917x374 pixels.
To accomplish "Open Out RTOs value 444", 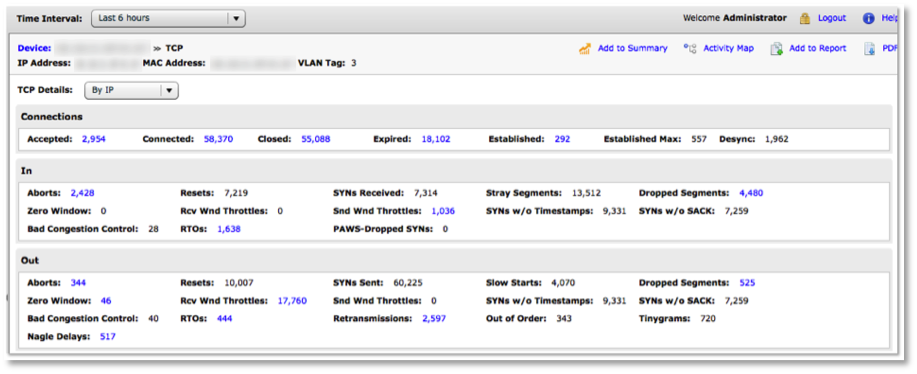I will 225,319.
